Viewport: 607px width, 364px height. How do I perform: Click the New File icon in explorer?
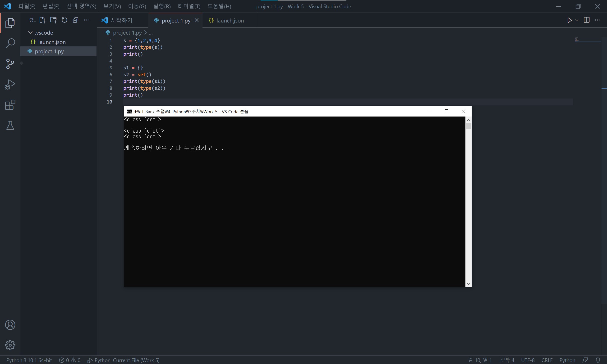coord(42,20)
